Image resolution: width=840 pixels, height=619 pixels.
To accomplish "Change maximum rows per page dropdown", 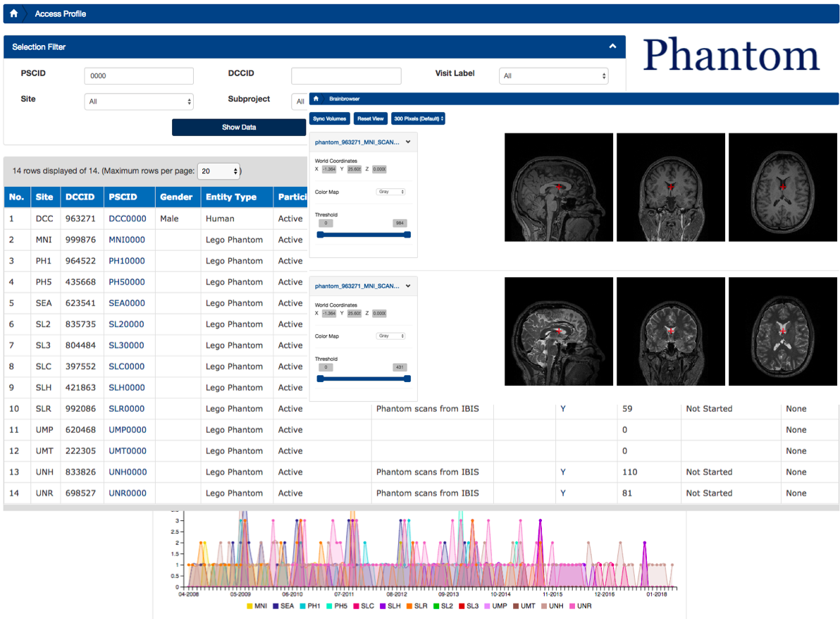I will (218, 171).
